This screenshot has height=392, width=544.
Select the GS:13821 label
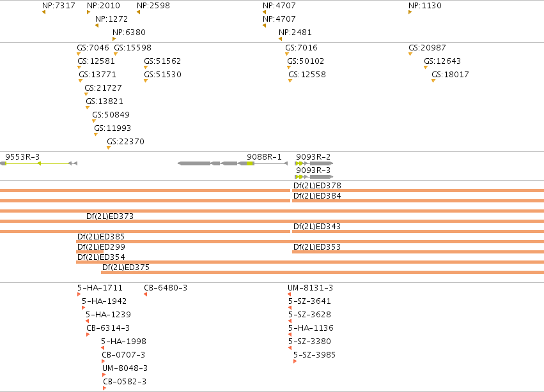tap(104, 102)
